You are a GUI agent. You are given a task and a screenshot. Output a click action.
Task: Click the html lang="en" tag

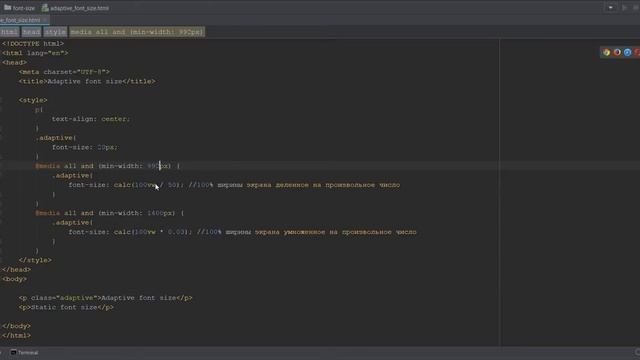[35, 53]
